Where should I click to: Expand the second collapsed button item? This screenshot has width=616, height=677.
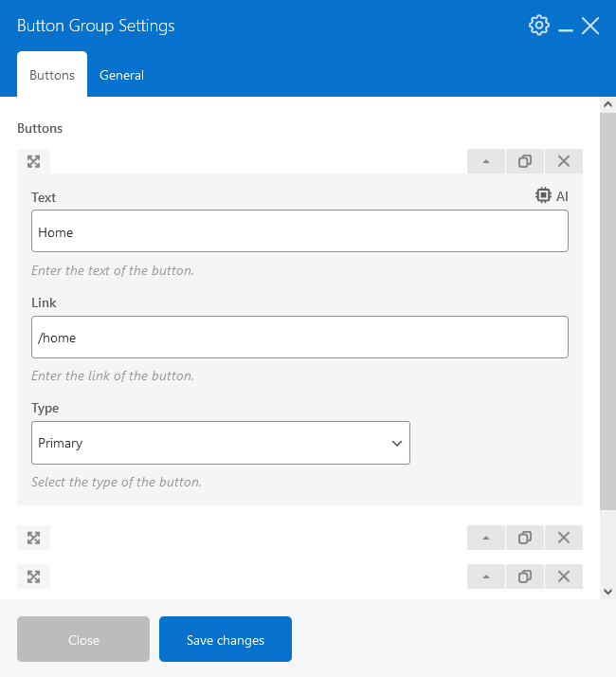[x=33, y=539]
